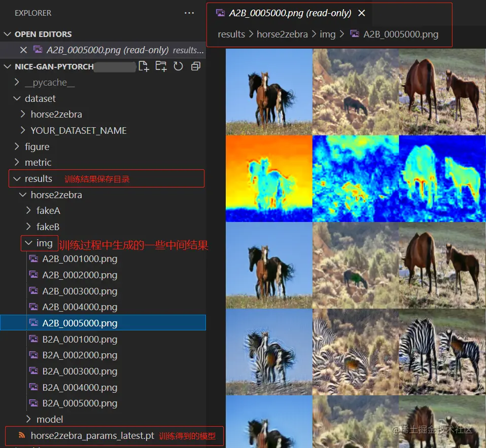Viewport: 486px width, 448px height.
Task: Select A2B_0005000.png entry under Open Editors
Action: [x=103, y=50]
